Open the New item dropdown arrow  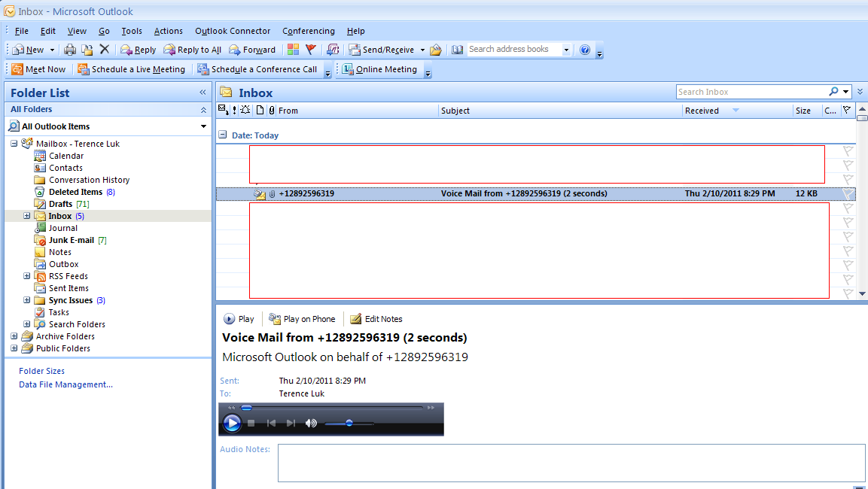52,50
